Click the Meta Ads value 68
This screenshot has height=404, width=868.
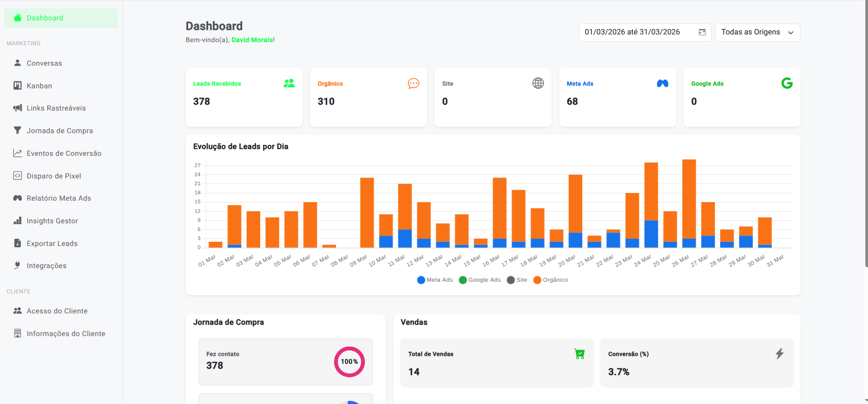[572, 101]
